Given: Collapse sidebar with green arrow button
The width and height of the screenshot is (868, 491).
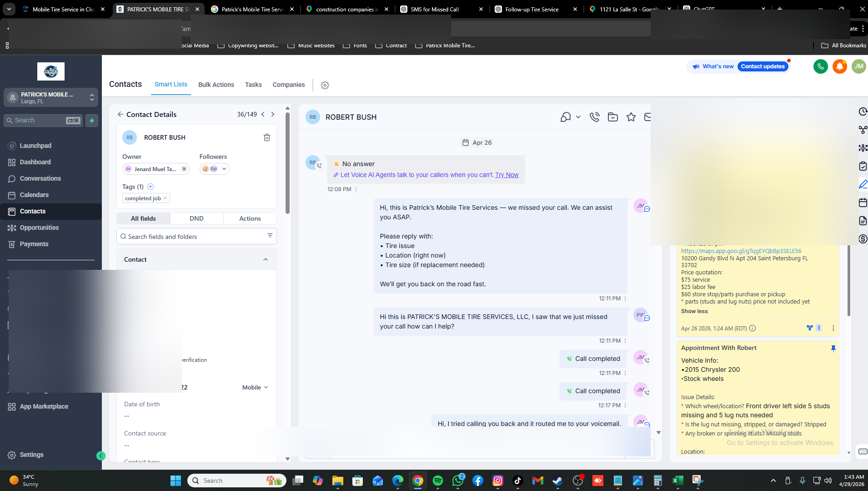Looking at the screenshot, I should tap(101, 456).
